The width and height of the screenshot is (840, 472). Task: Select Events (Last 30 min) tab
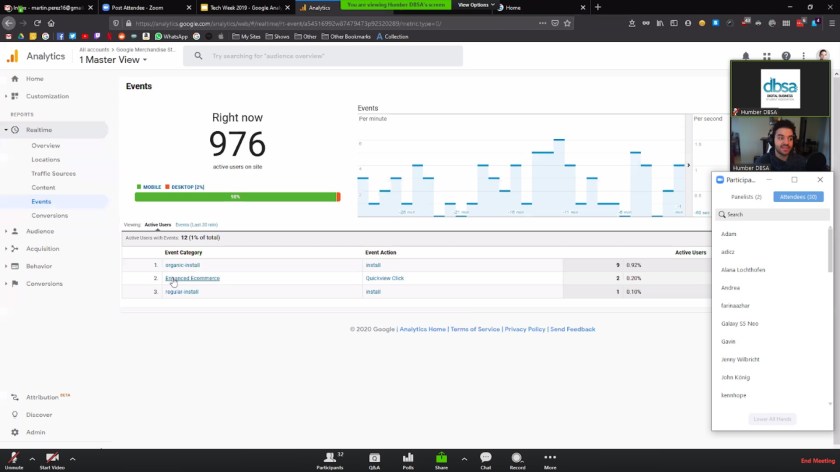(x=197, y=225)
